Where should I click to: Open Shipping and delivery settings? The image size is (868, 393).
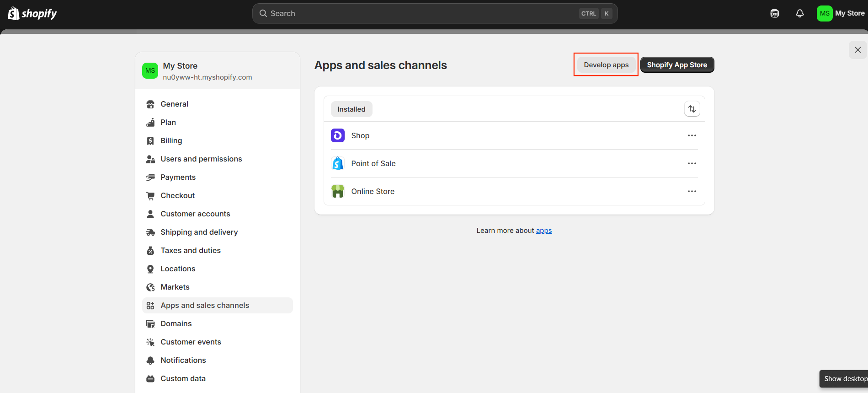[218, 232]
